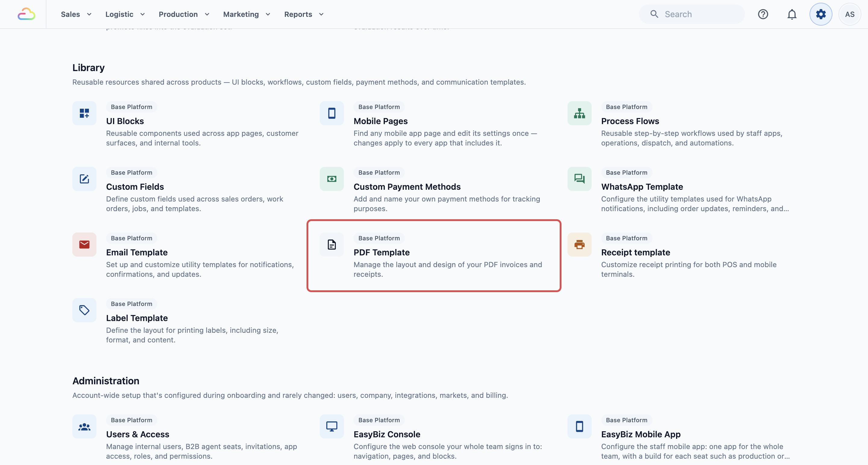Image resolution: width=868 pixels, height=465 pixels.
Task: Click the Process Flows hierarchy icon
Action: click(x=579, y=113)
